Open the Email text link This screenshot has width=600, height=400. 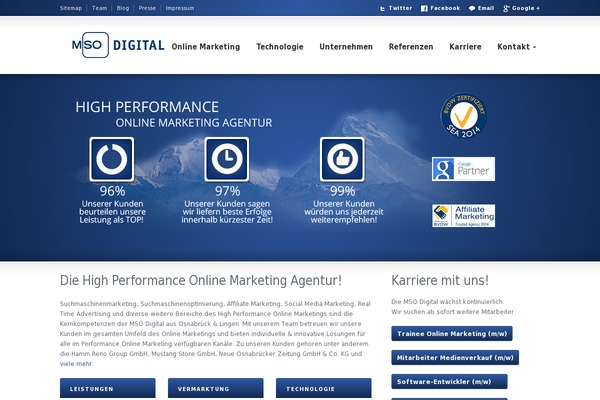point(486,8)
